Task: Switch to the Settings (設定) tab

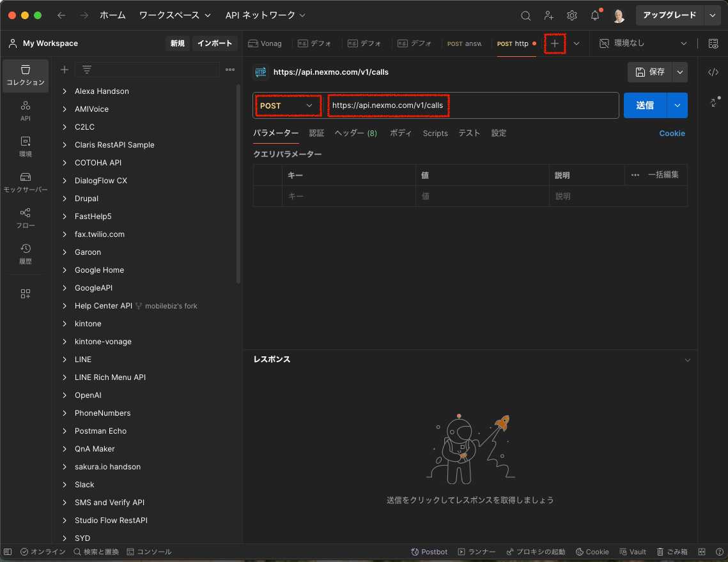Action: click(499, 133)
